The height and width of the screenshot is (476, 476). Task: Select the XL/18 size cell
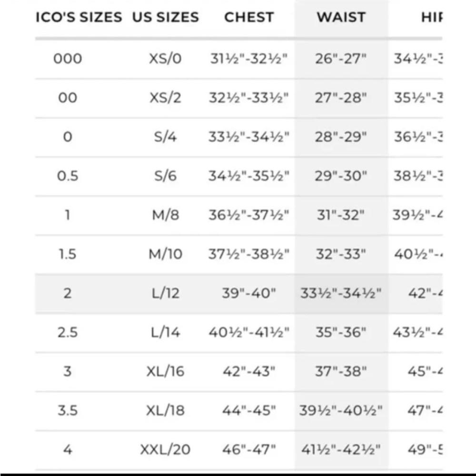(x=165, y=410)
